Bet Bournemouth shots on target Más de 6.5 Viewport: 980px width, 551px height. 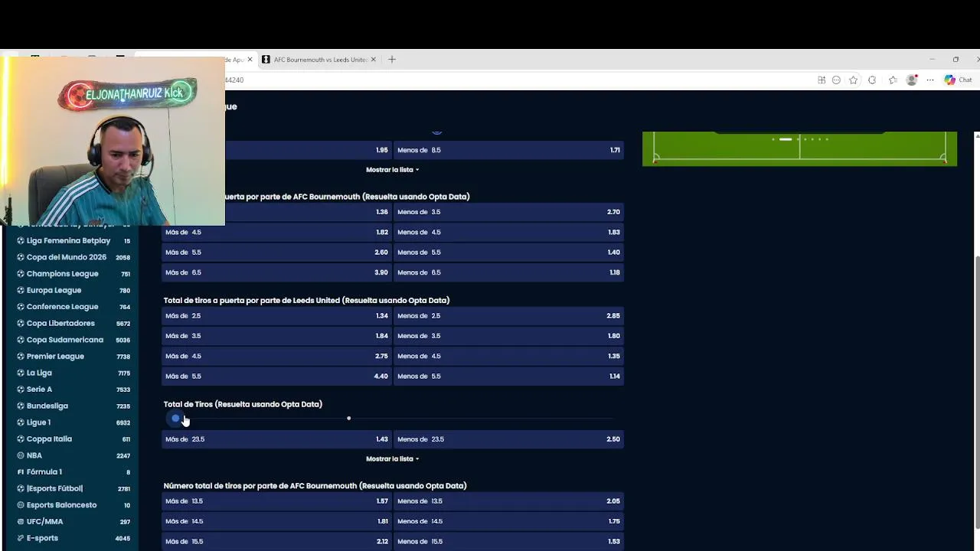pyautogui.click(x=276, y=272)
